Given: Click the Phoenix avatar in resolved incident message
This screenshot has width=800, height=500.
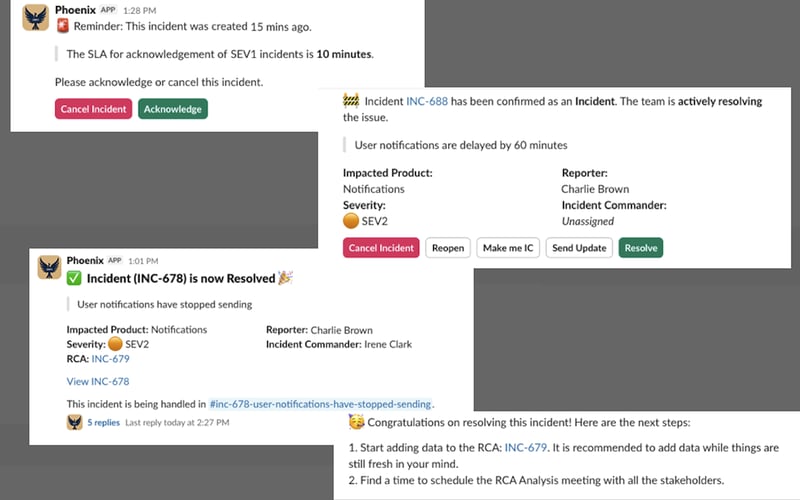Looking at the screenshot, I should pos(50,267).
